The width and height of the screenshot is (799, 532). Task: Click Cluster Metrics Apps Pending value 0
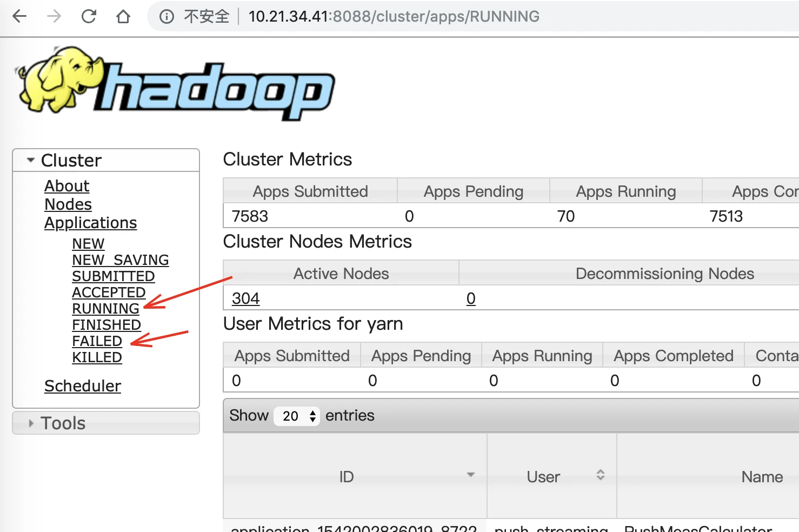[409, 216]
